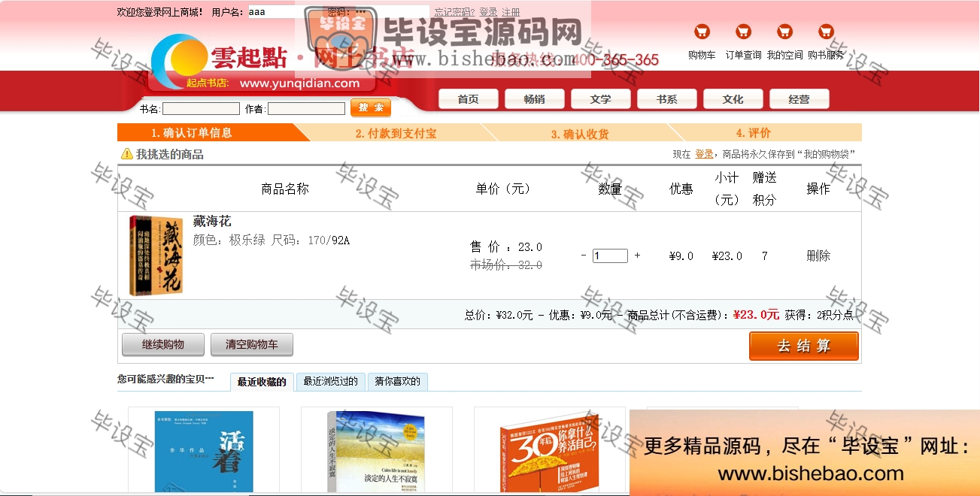Click the 获得: 2积分点 text

pos(820,315)
